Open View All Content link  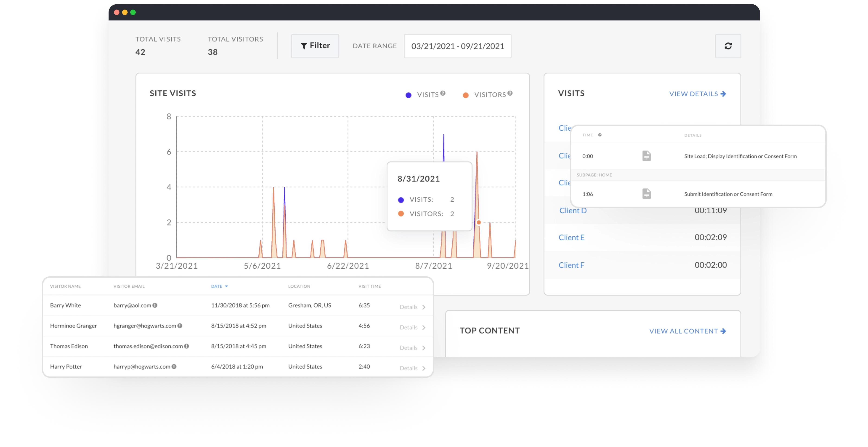(x=687, y=331)
